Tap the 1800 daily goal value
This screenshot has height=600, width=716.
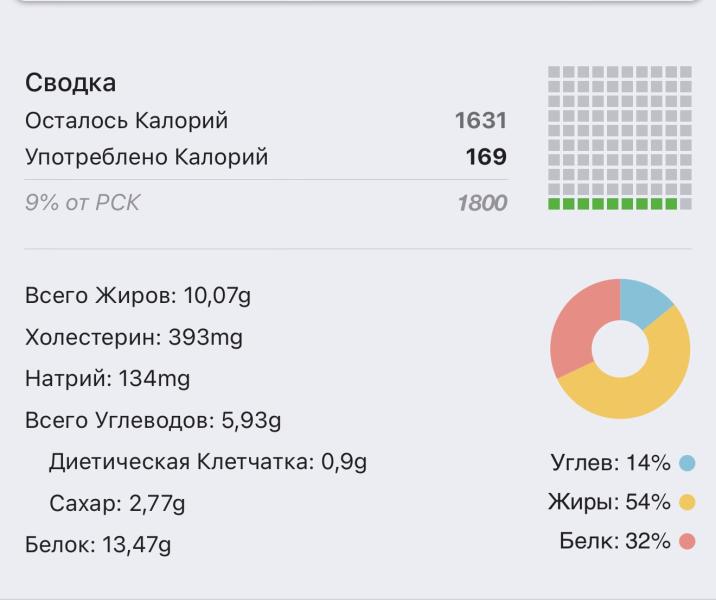click(482, 203)
